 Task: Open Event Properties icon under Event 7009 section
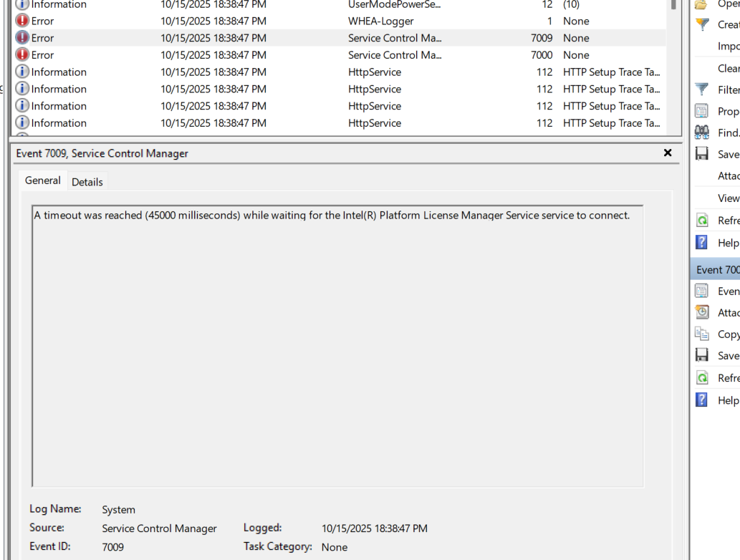click(x=702, y=291)
